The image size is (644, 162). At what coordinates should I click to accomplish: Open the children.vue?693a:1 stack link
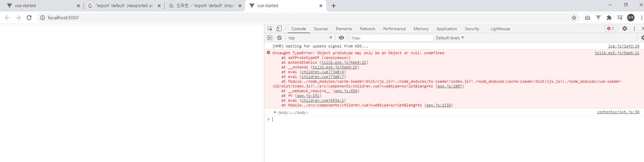[x=323, y=100]
